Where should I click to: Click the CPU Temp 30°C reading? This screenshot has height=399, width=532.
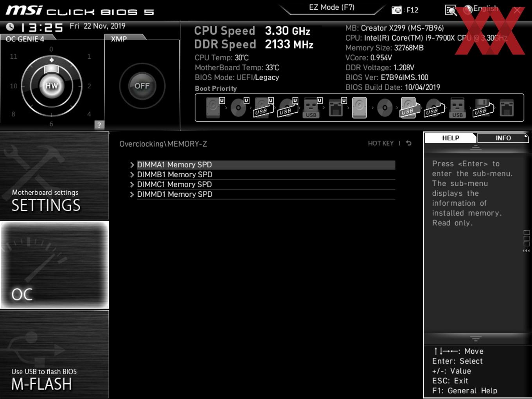pos(222,58)
